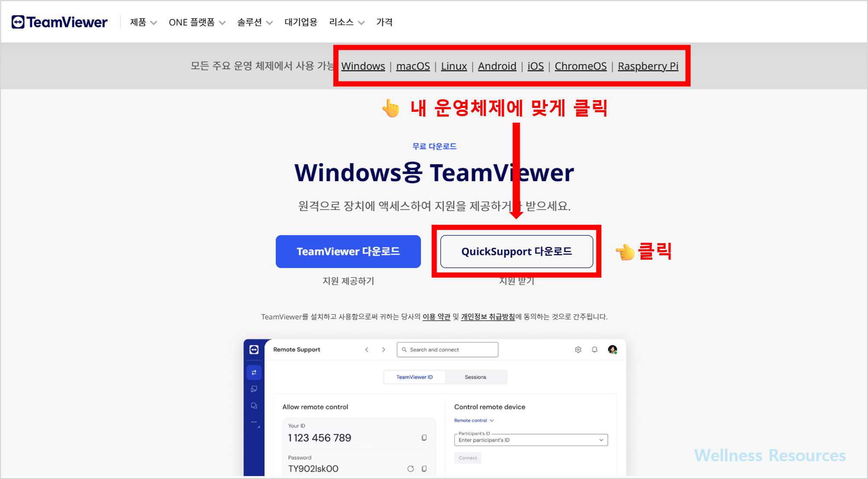
Task: Open the user profile avatar
Action: coord(612,350)
